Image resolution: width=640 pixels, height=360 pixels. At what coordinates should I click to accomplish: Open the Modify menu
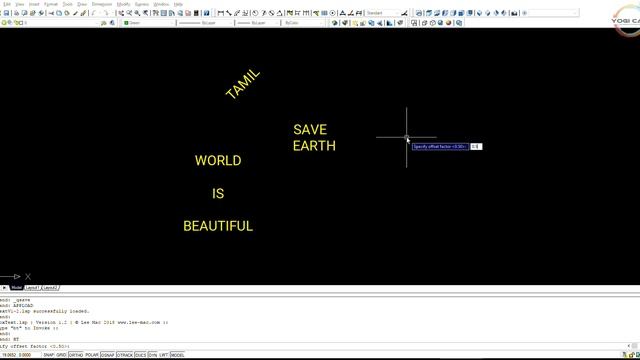[123, 4]
